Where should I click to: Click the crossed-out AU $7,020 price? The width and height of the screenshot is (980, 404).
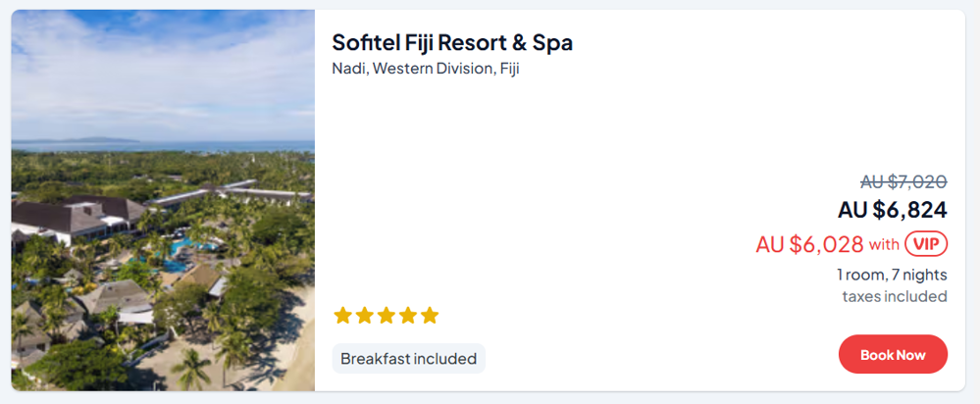click(903, 181)
